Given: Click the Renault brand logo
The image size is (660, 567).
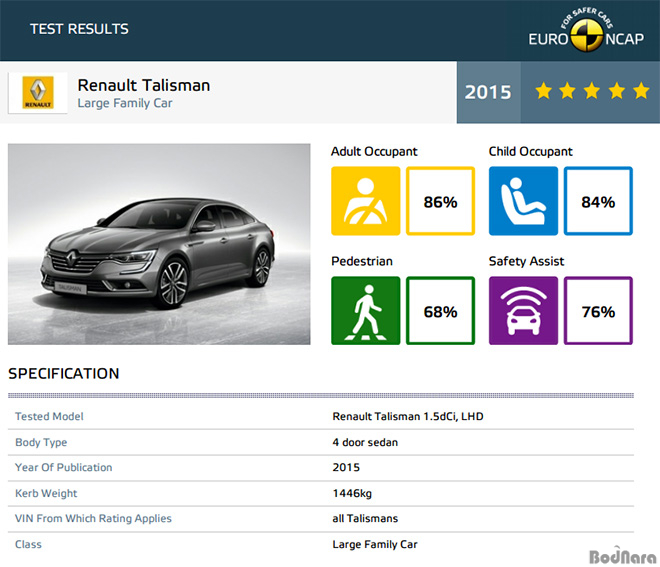Looking at the screenshot, I should pyautogui.click(x=38, y=93).
